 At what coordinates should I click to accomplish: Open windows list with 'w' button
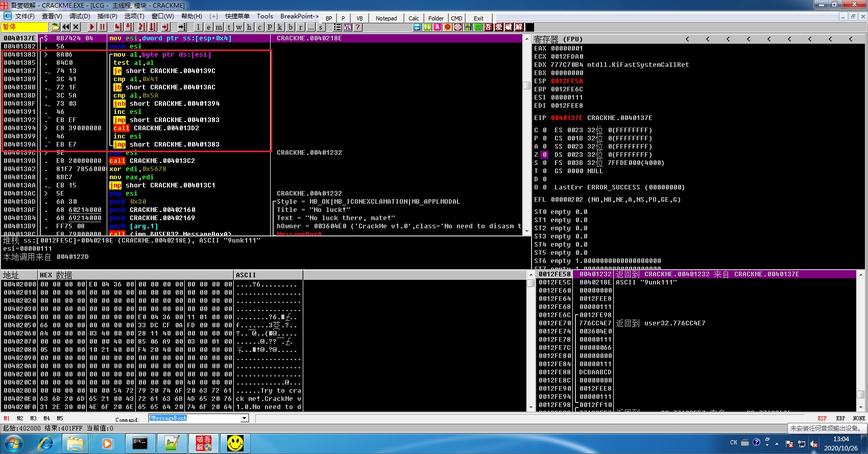coord(239,27)
